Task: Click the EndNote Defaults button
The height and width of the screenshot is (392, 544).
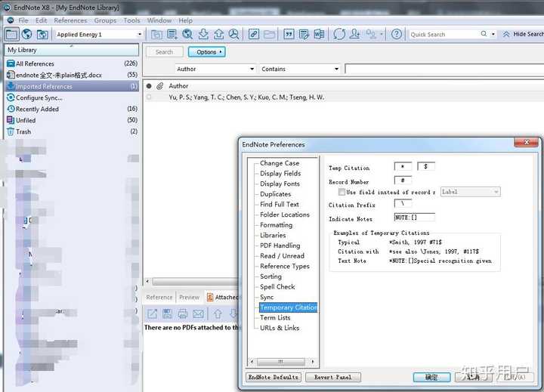Action: point(274,377)
